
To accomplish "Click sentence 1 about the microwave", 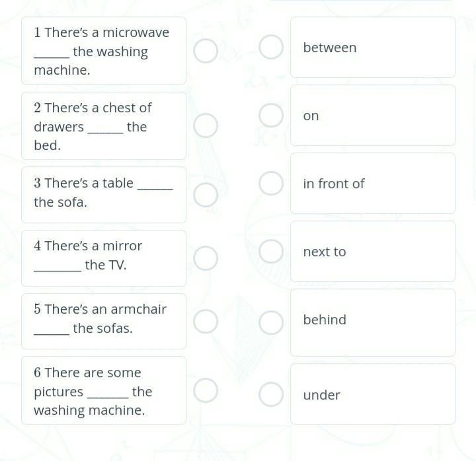I will tap(104, 51).
